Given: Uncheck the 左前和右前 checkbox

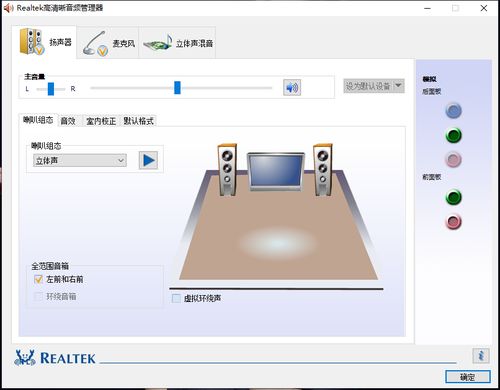Looking at the screenshot, I should (38, 279).
